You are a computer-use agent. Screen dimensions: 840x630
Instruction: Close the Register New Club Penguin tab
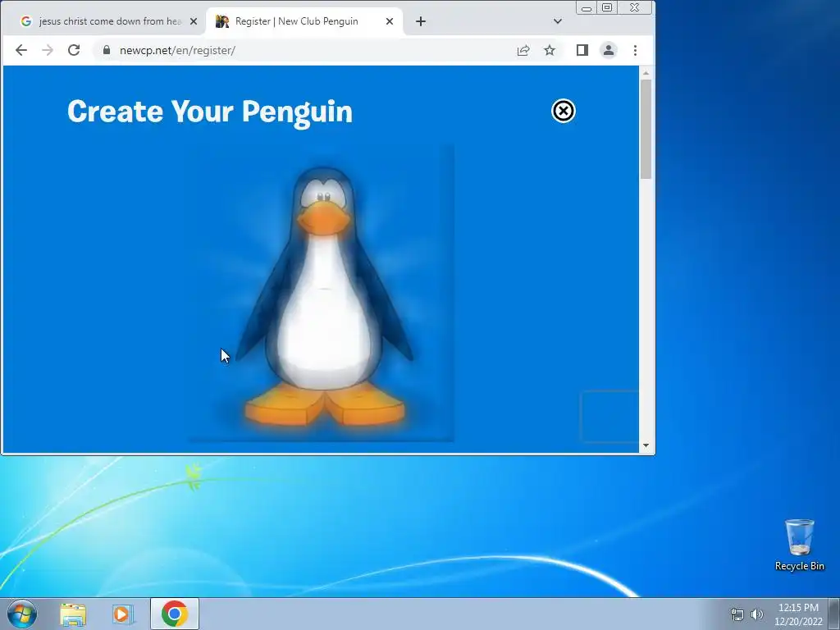click(x=390, y=21)
